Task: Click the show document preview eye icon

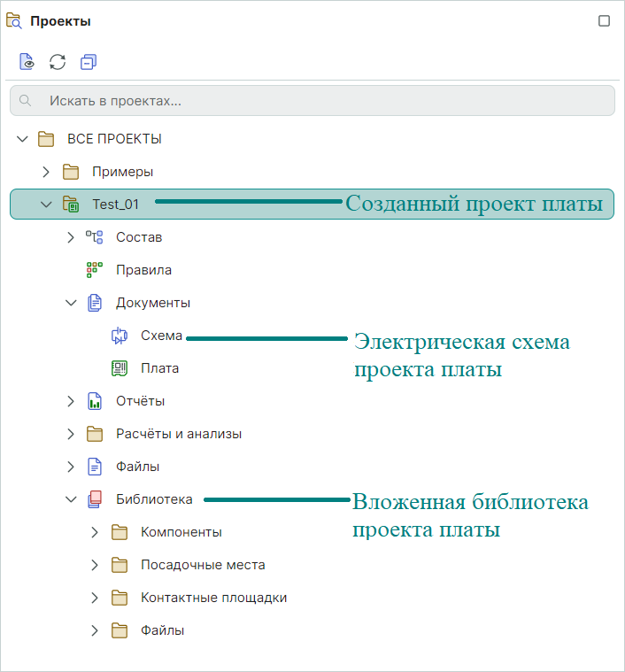Action: (x=27, y=62)
